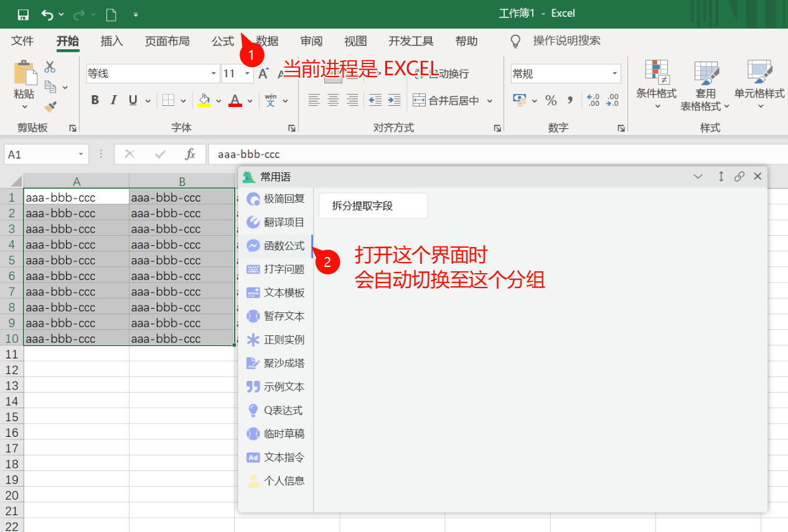This screenshot has height=532, width=788.
Task: Click the Decrease Decimal icon
Action: [x=613, y=100]
